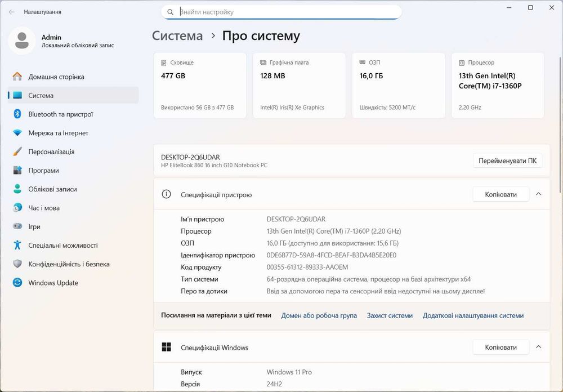Go to Облікові записи settings
The width and height of the screenshot is (563, 392).
52,189
